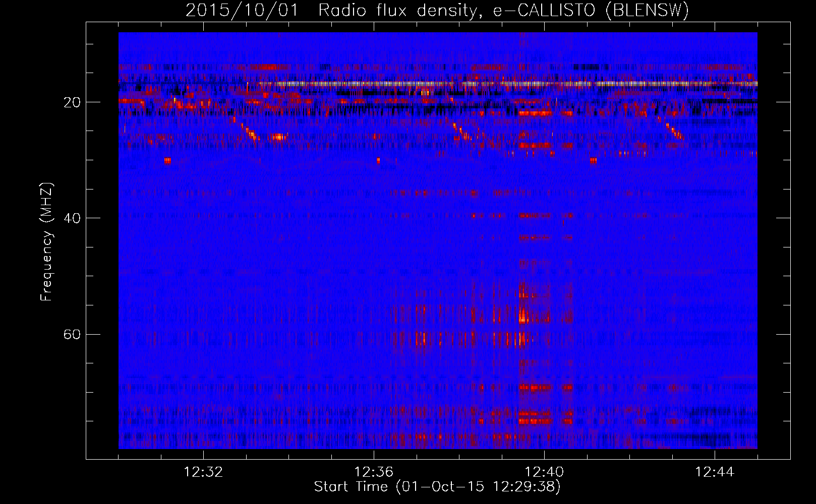Click the 12:44 time axis label
This screenshot has height=504, width=816.
tap(715, 472)
